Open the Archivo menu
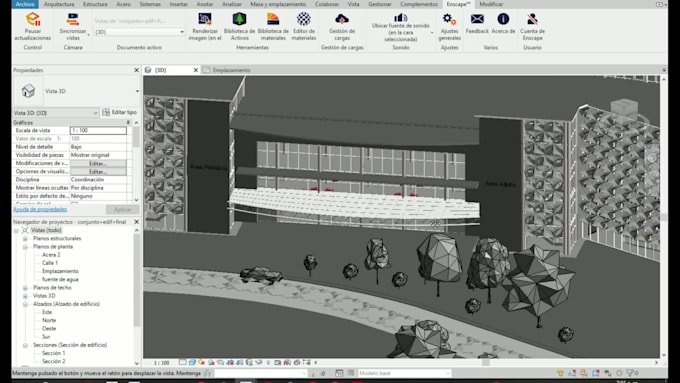 tap(25, 4)
